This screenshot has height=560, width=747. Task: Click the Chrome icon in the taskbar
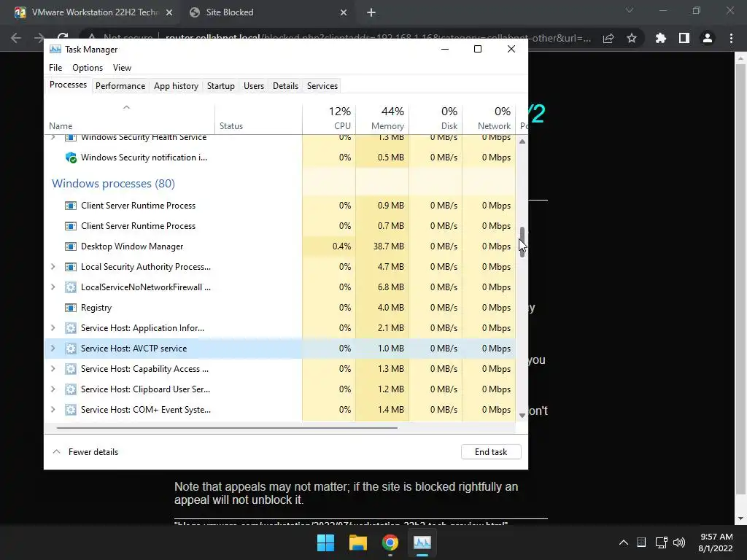click(390, 542)
